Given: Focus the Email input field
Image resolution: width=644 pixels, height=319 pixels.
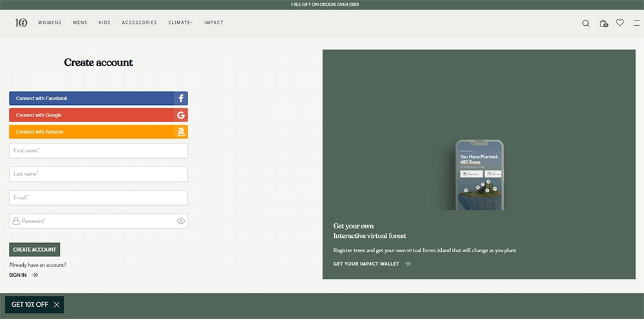Looking at the screenshot, I should (99, 197).
